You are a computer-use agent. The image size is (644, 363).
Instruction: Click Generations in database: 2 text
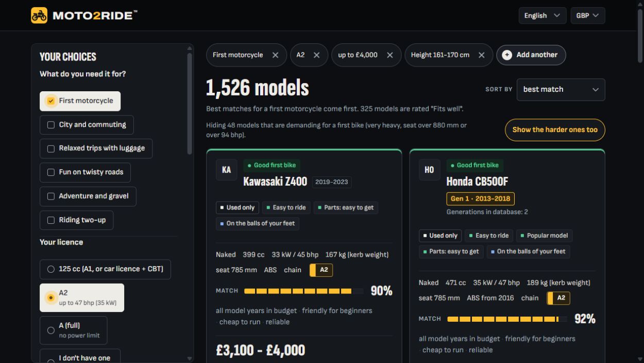487,212
